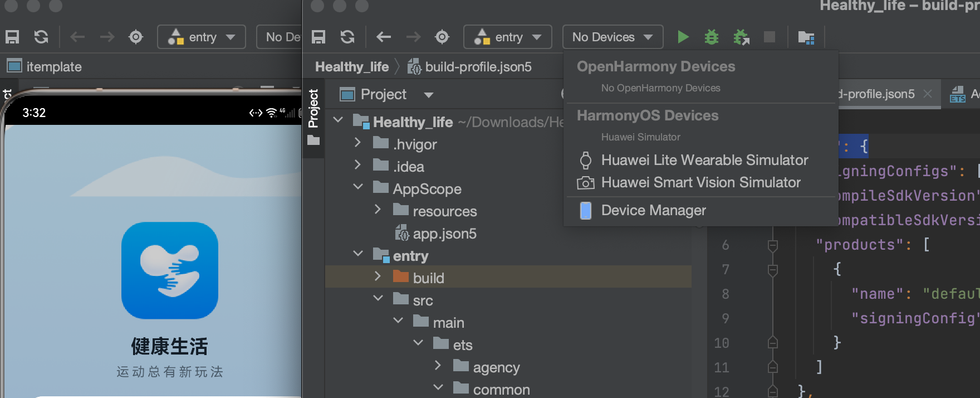The image size is (980, 398).
Task: Click Save All icon in left window
Action: (x=12, y=37)
